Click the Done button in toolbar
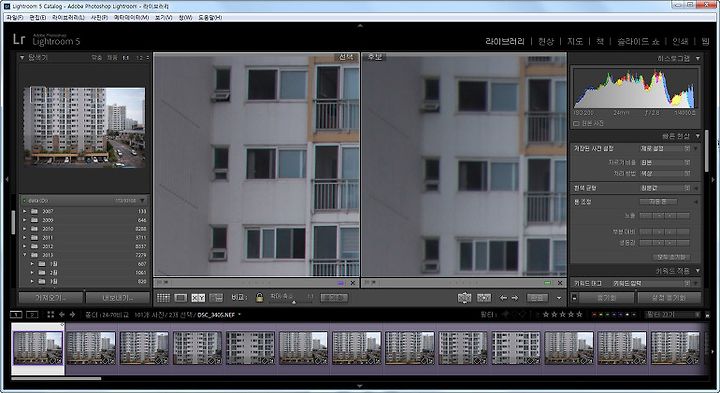 537,298
